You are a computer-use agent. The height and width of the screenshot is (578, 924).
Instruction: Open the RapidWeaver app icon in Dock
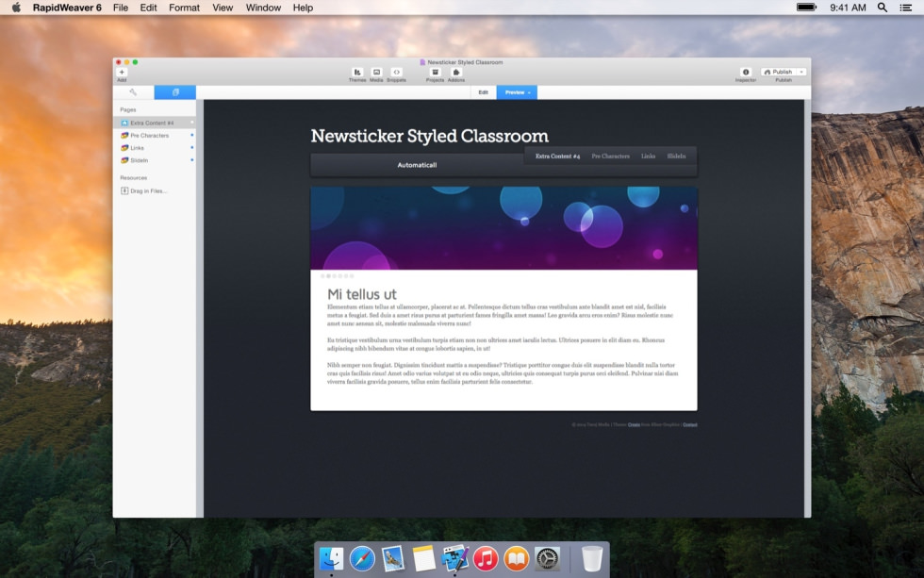[x=454, y=558]
